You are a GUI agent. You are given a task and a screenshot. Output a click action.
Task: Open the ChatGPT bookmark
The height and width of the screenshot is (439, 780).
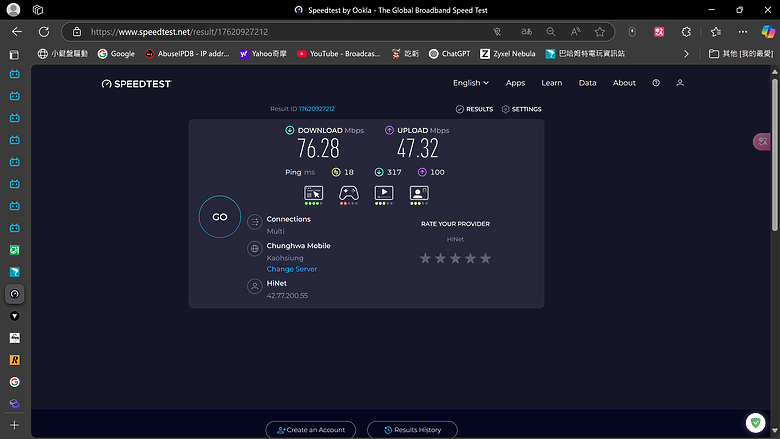[449, 54]
